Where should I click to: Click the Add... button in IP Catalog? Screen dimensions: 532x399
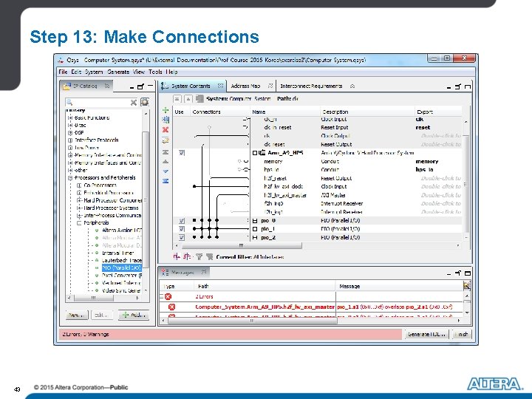134,316
